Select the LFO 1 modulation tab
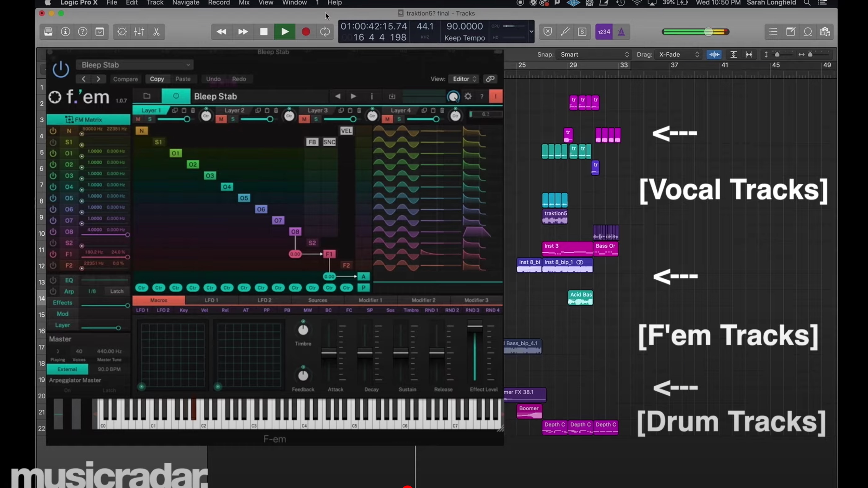 (212, 300)
